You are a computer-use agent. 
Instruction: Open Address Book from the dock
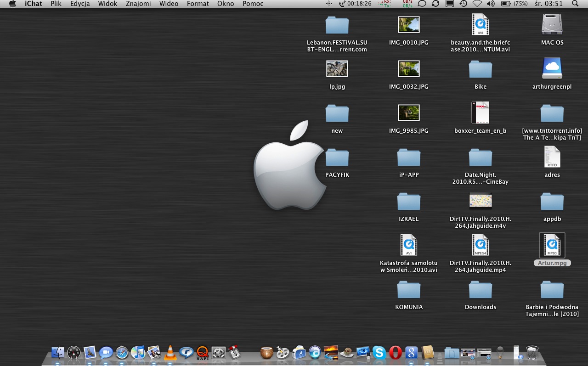(x=428, y=352)
